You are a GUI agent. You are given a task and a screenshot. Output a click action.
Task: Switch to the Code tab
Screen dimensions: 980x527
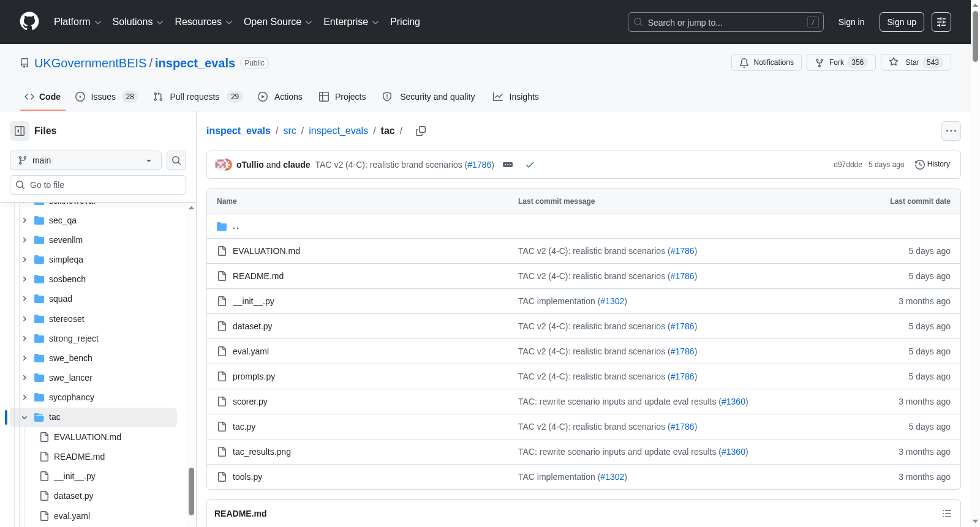(43, 97)
